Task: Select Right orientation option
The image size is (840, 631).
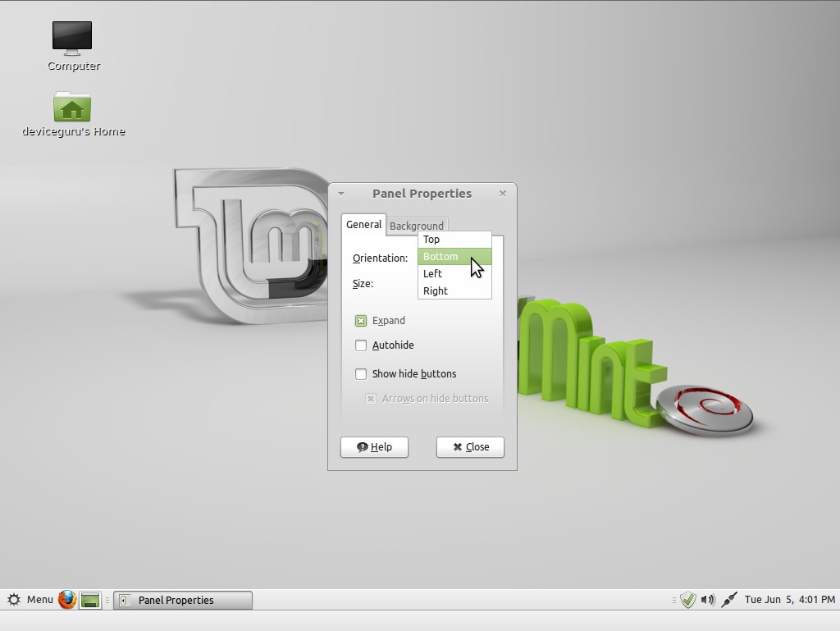Action: pyautogui.click(x=454, y=290)
